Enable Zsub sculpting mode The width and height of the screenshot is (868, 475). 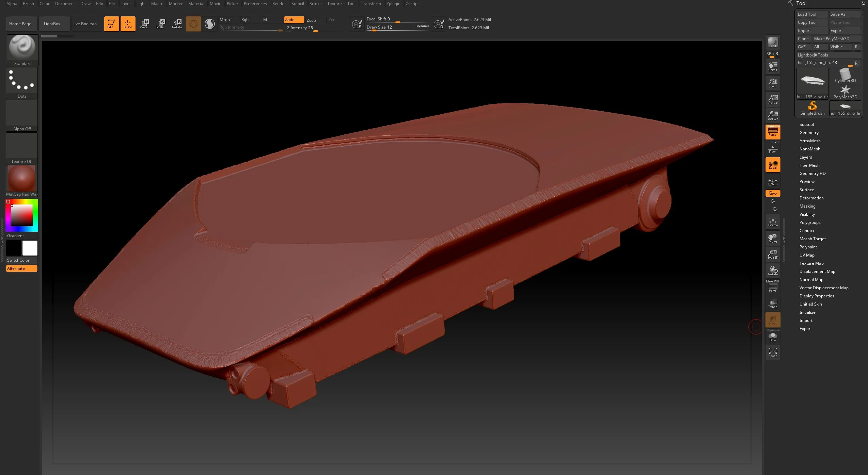315,20
